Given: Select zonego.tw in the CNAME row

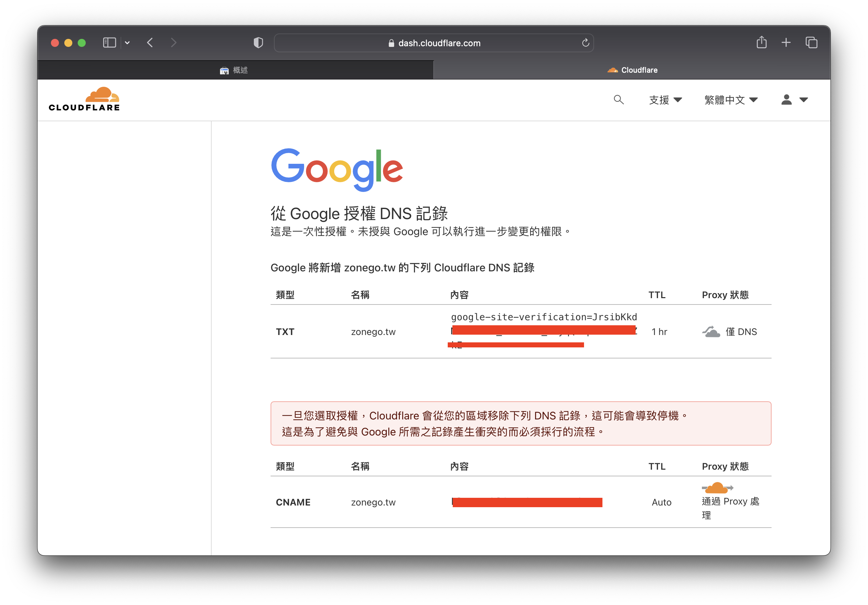Looking at the screenshot, I should pos(373,502).
